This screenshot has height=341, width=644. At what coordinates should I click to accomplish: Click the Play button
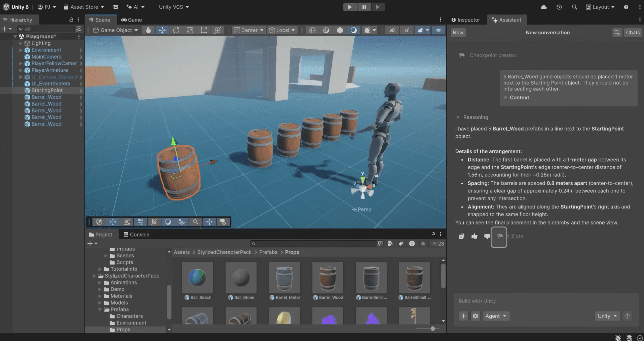tap(350, 7)
